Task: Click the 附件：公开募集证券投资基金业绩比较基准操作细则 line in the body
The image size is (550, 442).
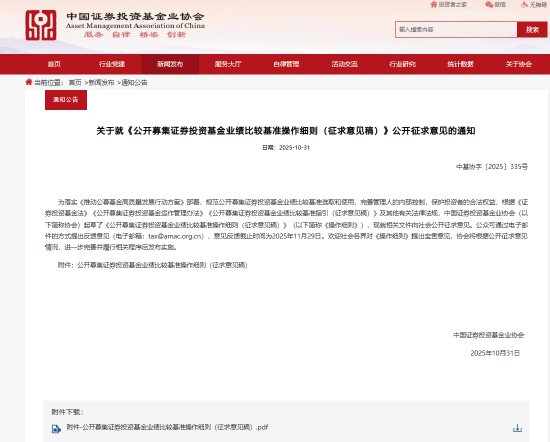Action: click(153, 265)
